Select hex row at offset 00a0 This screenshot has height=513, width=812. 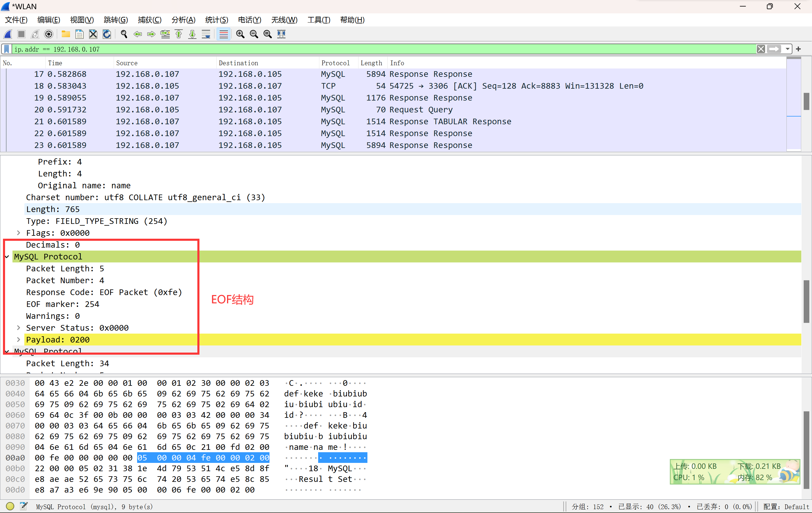click(185, 458)
